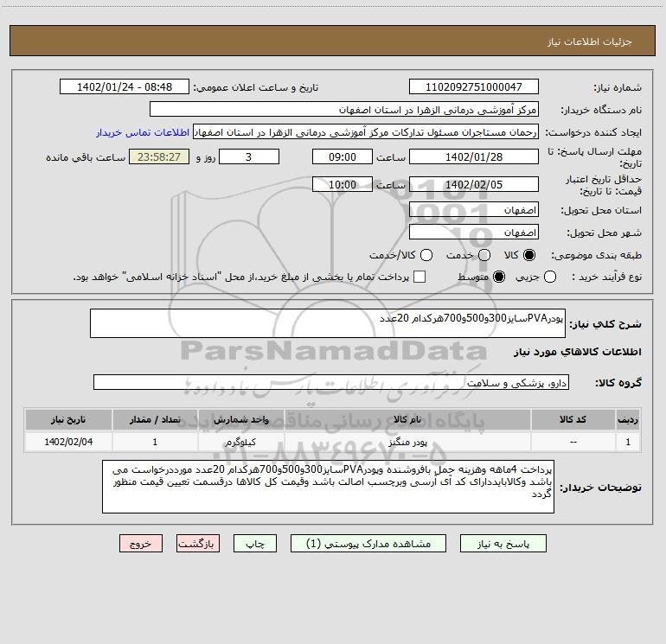Image resolution: width=666 pixels, height=644 pixels.
Task: Click the remaining time countdown 23:58:27
Action: 159,156
